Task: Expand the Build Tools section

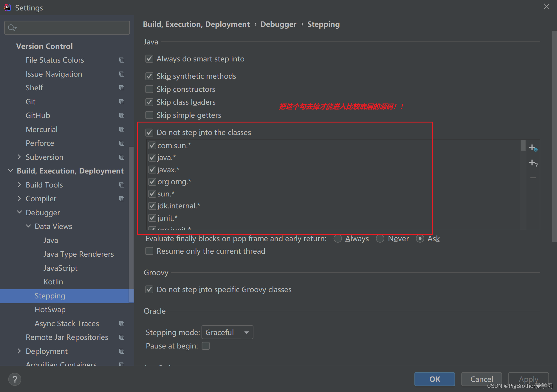Action: (x=19, y=185)
